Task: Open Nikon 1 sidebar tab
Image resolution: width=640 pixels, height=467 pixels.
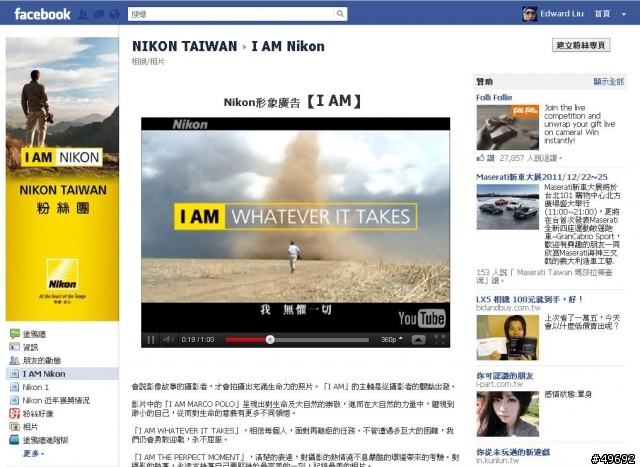Action: tap(36, 387)
